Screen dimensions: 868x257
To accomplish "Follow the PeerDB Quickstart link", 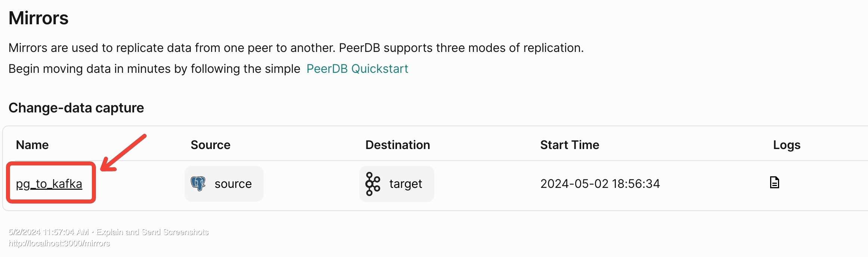I will tap(357, 69).
